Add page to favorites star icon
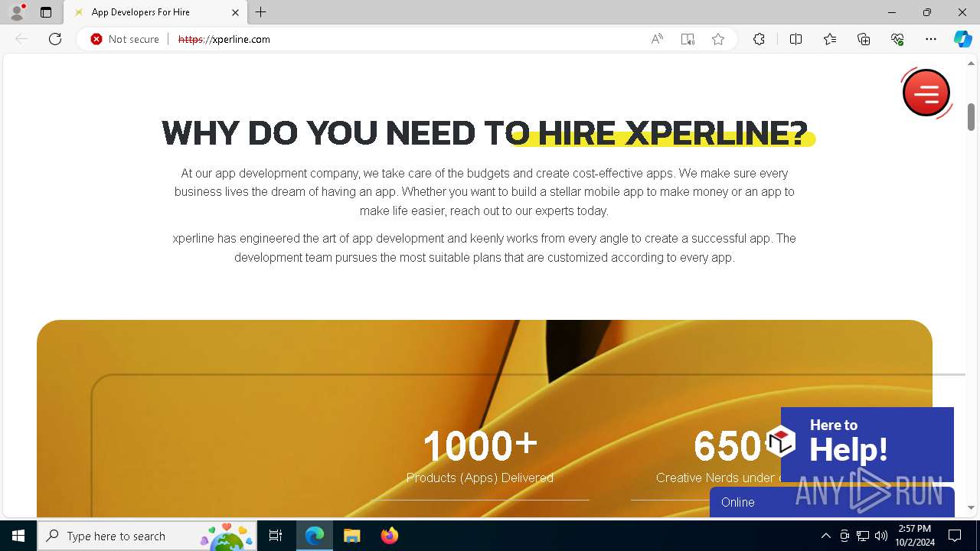980x551 pixels. coord(718,39)
